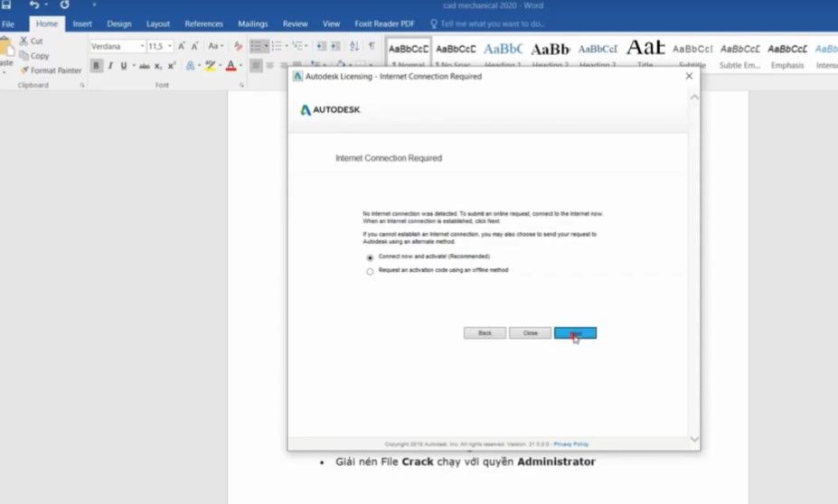The width and height of the screenshot is (838, 504).
Task: Open Customize Quick Access Toolbar dropdown
Action: point(94,5)
